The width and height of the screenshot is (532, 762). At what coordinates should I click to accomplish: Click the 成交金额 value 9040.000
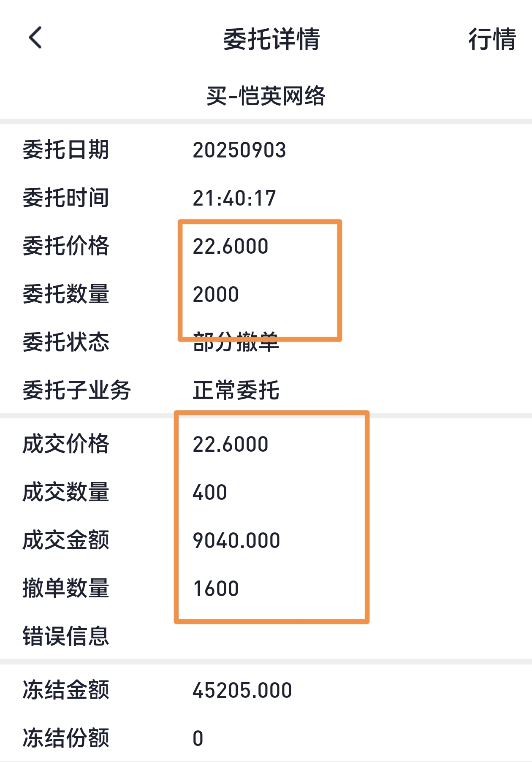coord(236,541)
